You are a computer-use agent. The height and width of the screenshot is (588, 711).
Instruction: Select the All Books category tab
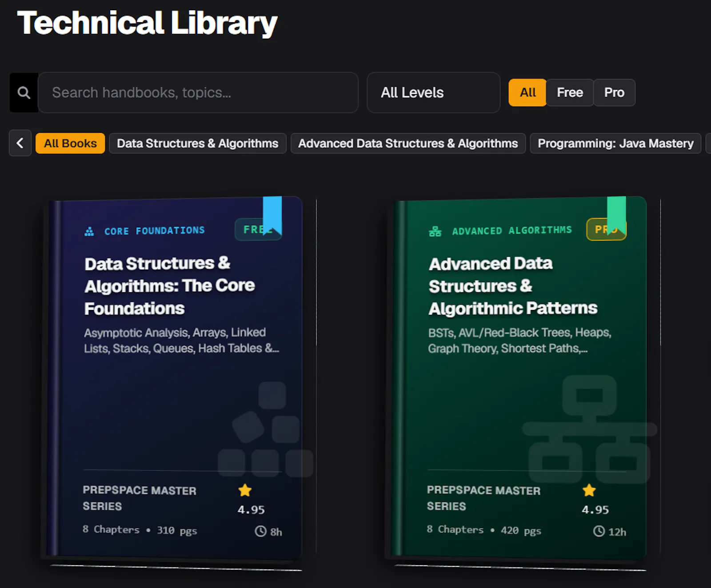click(x=70, y=143)
